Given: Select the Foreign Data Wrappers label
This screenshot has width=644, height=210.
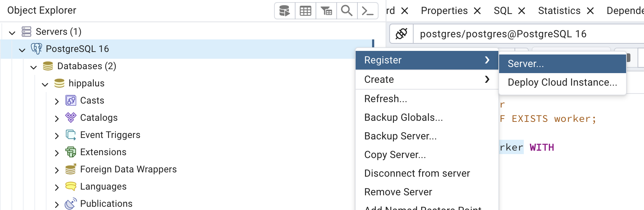Looking at the screenshot, I should coord(128,169).
